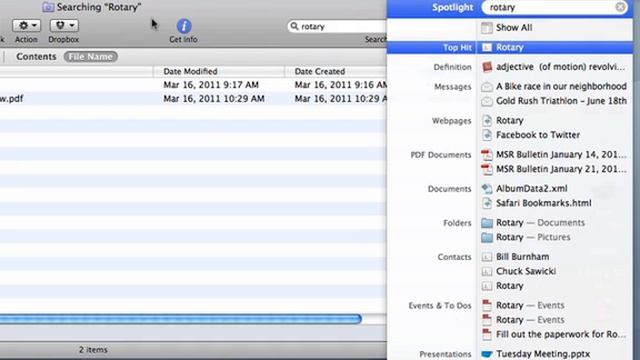The width and height of the screenshot is (640, 360).
Task: Open message A Bike race in our neighborhood
Action: [x=561, y=86]
